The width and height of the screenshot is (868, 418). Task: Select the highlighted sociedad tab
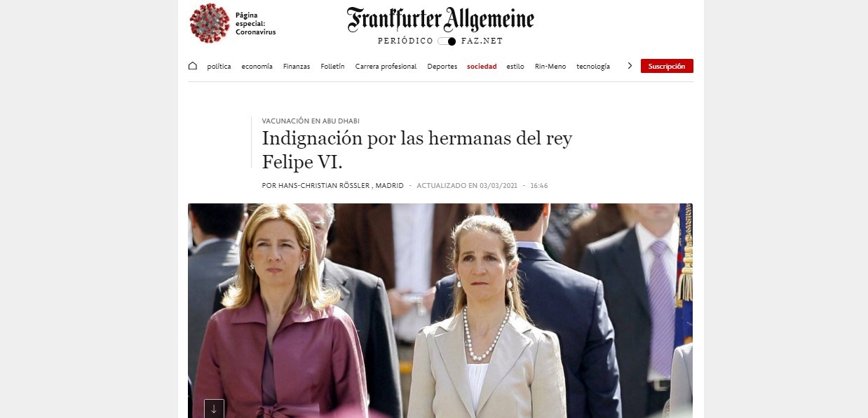tap(482, 67)
